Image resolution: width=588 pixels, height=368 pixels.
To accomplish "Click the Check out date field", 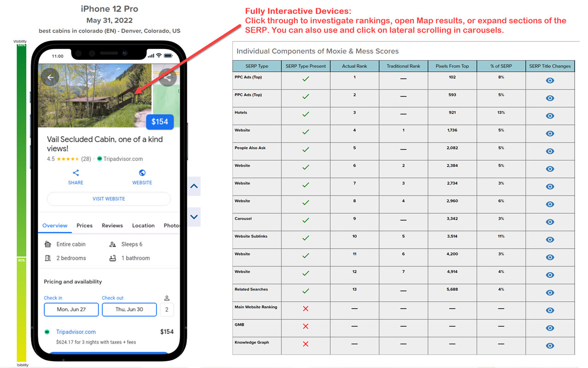I will [129, 310].
